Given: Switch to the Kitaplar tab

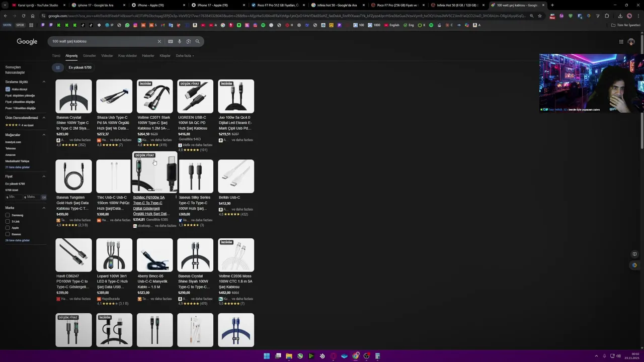Looking at the screenshot, I should click(x=165, y=56).
